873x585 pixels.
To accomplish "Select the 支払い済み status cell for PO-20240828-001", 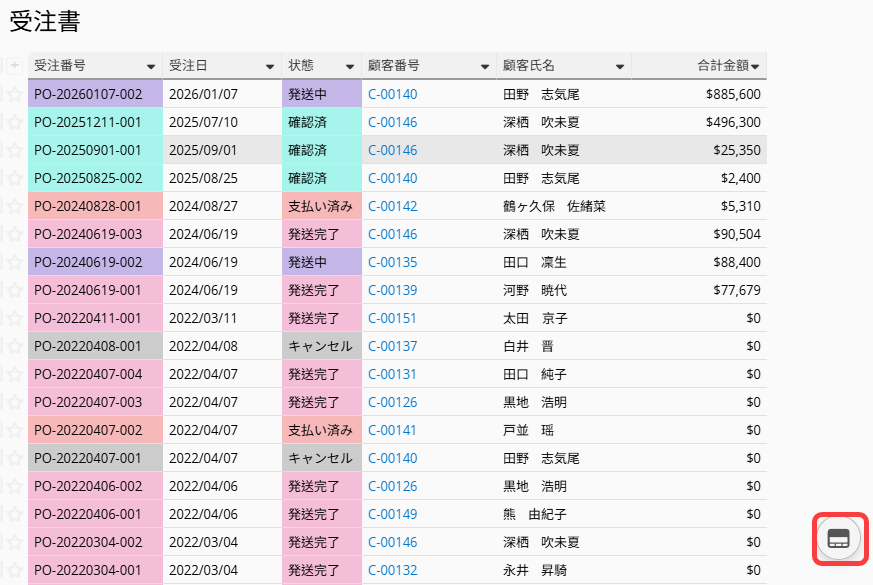I will click(x=320, y=206).
